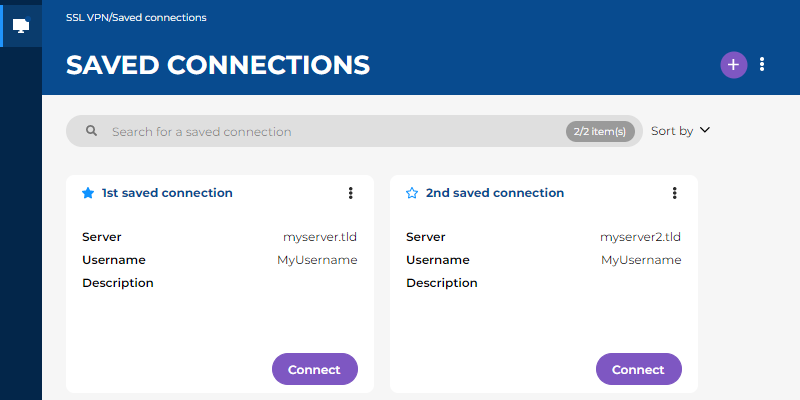Viewport: 800px width, 400px height.
Task: Open the Sort by dropdown label
Action: point(671,131)
